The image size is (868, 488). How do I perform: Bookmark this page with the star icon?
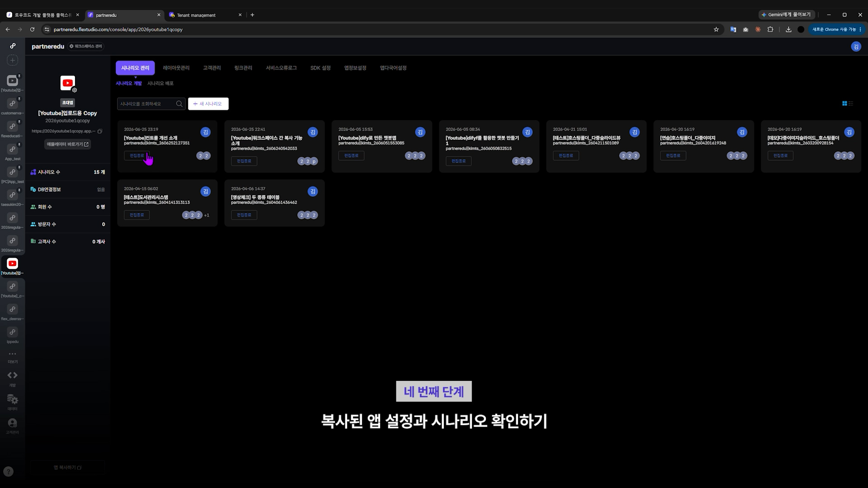click(716, 29)
